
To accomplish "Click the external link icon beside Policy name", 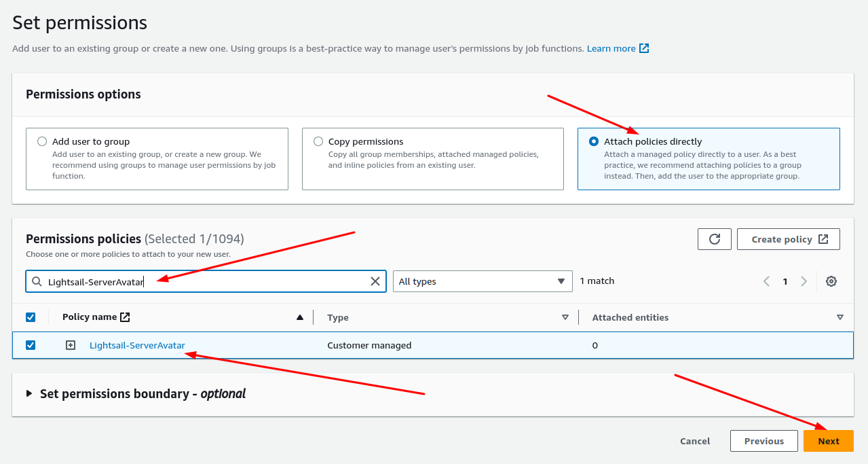I will (x=125, y=317).
